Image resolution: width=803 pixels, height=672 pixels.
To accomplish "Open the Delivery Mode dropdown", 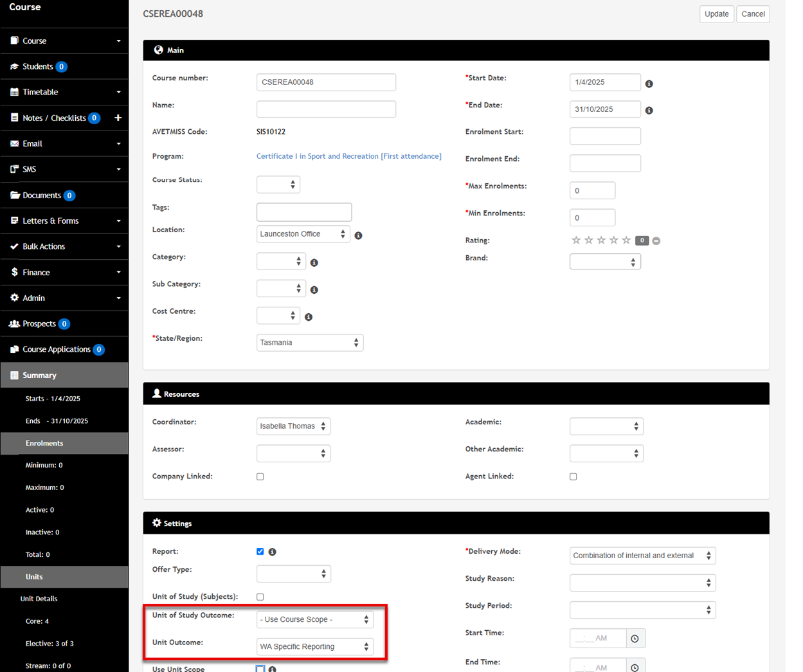I will click(642, 556).
